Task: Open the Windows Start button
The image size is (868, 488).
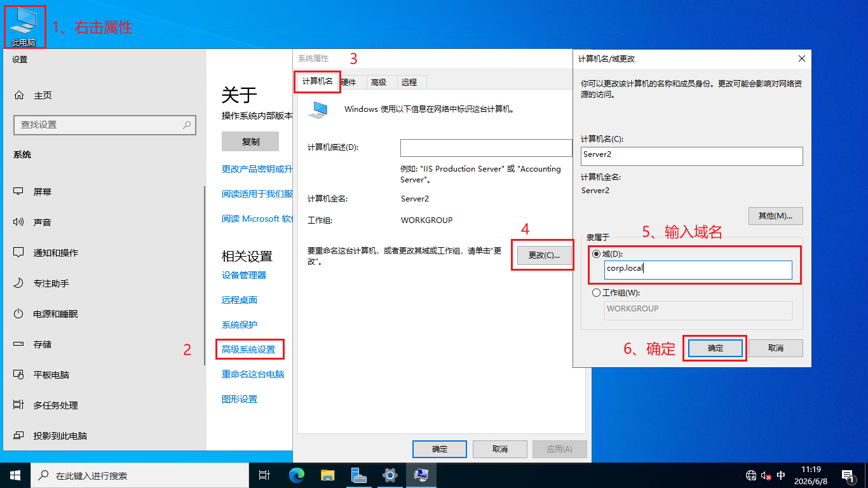Action: [15, 475]
